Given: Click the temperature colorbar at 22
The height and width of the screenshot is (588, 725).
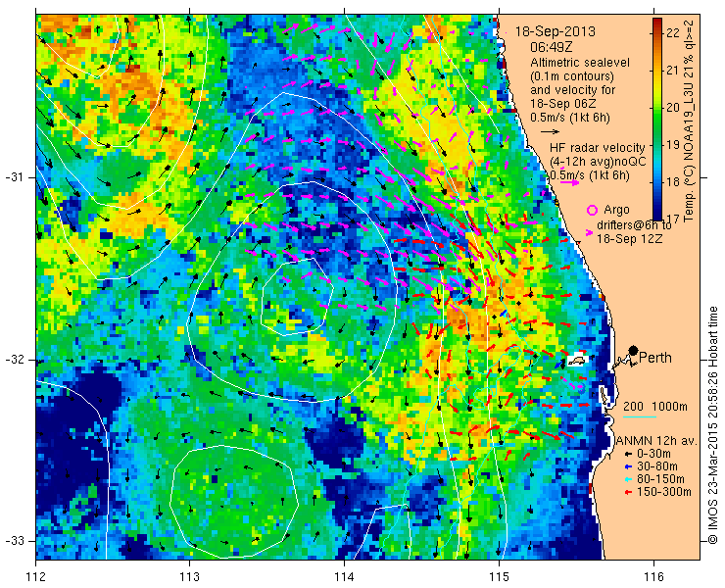Looking at the screenshot, I should pos(657,33).
